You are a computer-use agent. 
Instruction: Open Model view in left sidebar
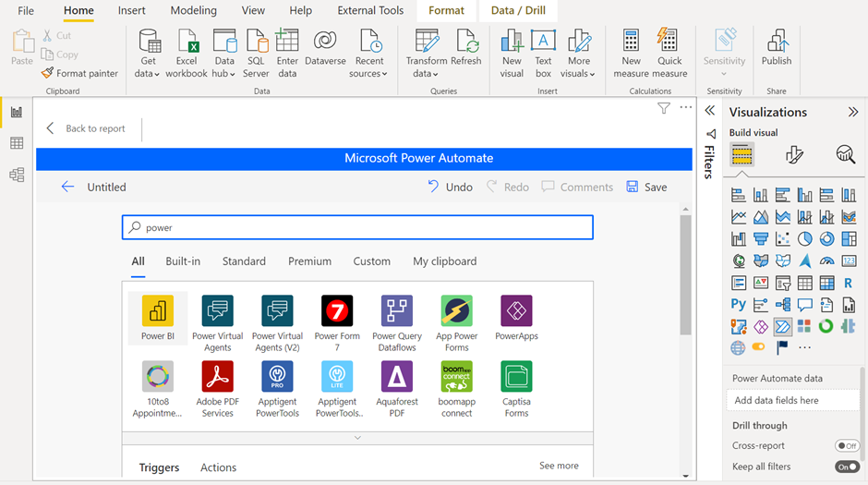[17, 175]
